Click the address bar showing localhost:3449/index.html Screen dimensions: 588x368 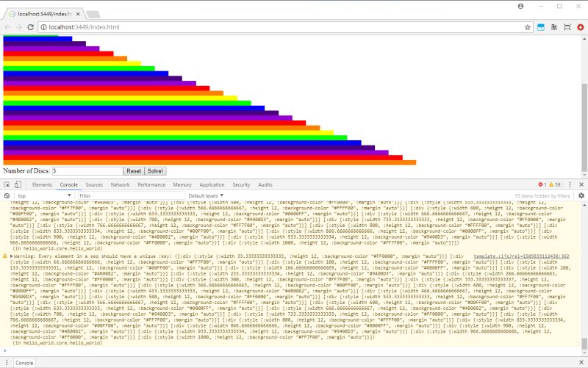pyautogui.click(x=285, y=27)
